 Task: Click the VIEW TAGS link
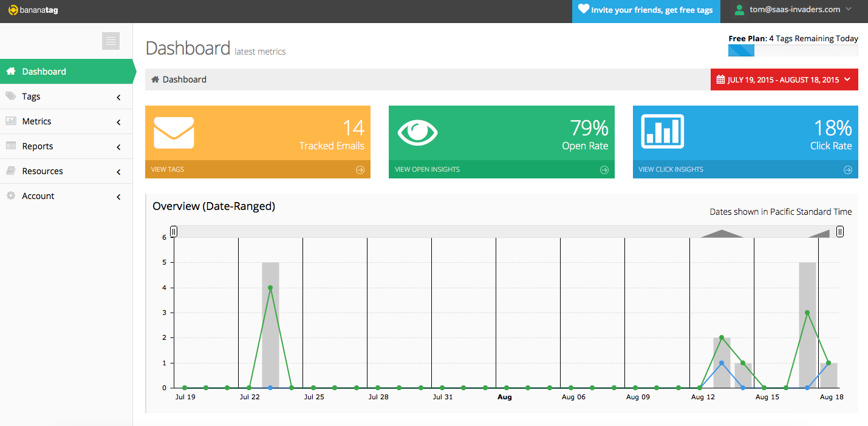(168, 169)
